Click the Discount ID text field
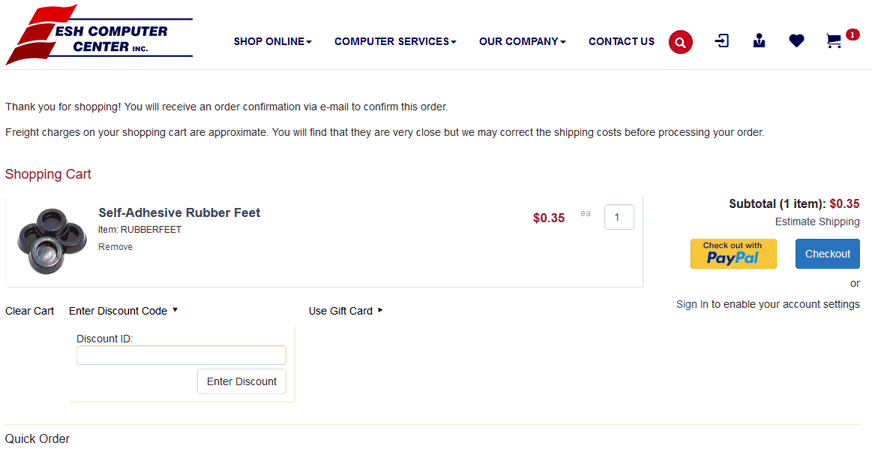 (181, 355)
